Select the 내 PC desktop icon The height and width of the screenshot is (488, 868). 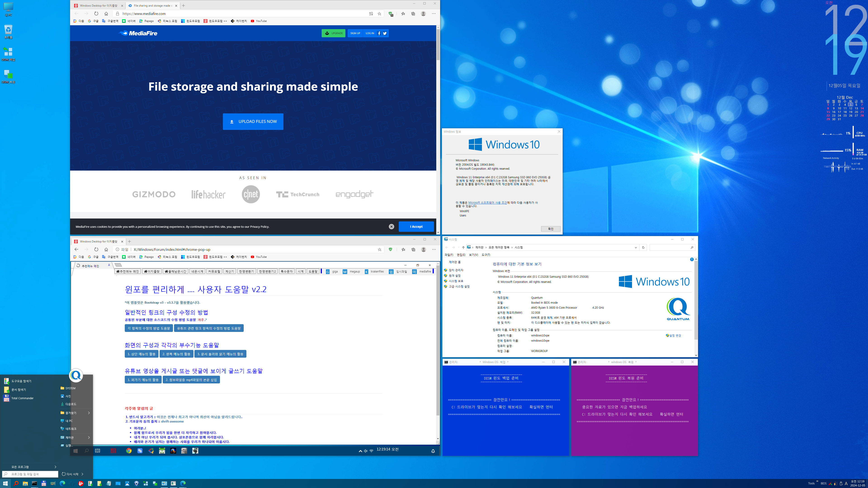click(8, 9)
